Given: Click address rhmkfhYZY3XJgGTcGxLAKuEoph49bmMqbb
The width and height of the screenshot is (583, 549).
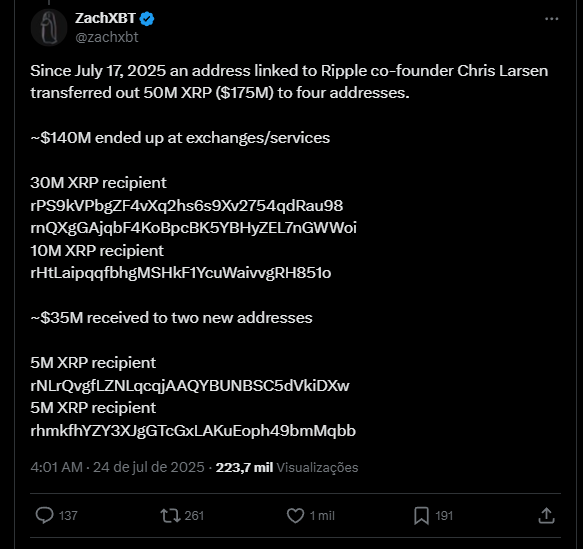Looking at the screenshot, I should pos(193,431).
